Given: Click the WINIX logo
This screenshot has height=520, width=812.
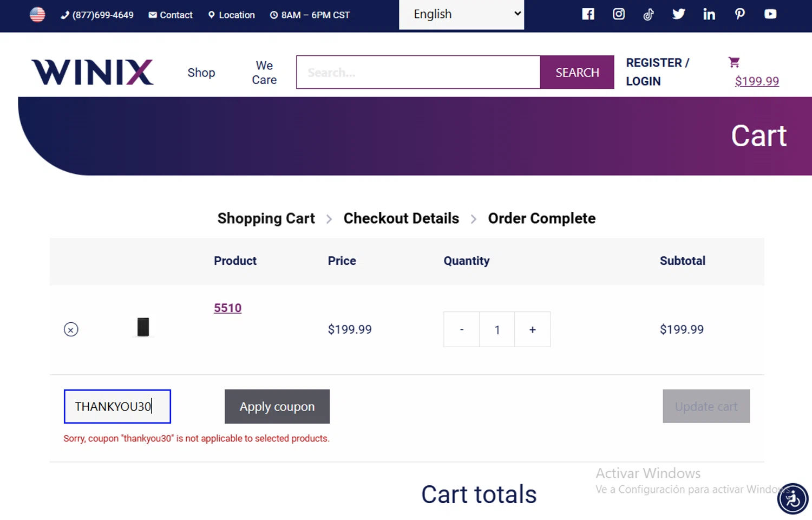Looking at the screenshot, I should 93,72.
